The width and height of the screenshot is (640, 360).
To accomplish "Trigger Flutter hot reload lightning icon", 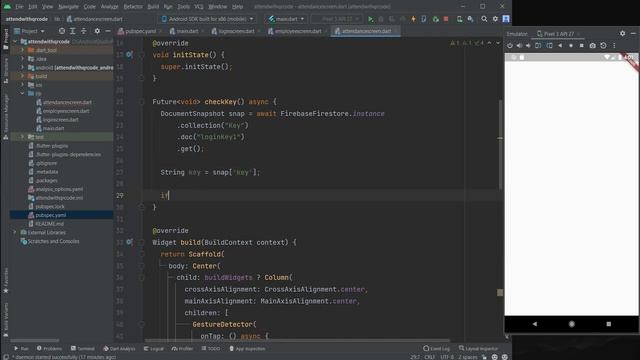I will click(x=413, y=19).
